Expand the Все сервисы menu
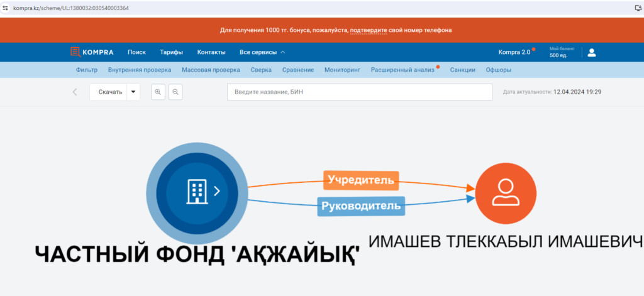The width and height of the screenshot is (644, 296). 262,52
